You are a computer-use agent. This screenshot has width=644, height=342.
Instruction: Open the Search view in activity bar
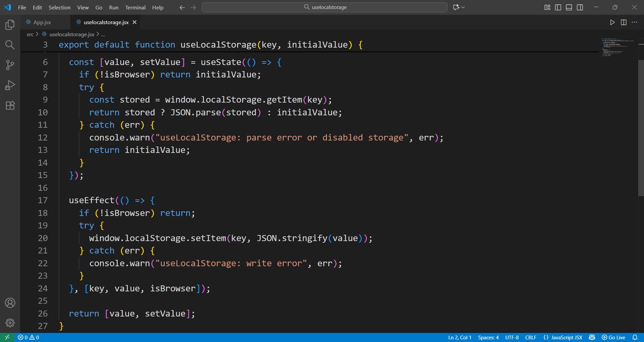point(10,45)
